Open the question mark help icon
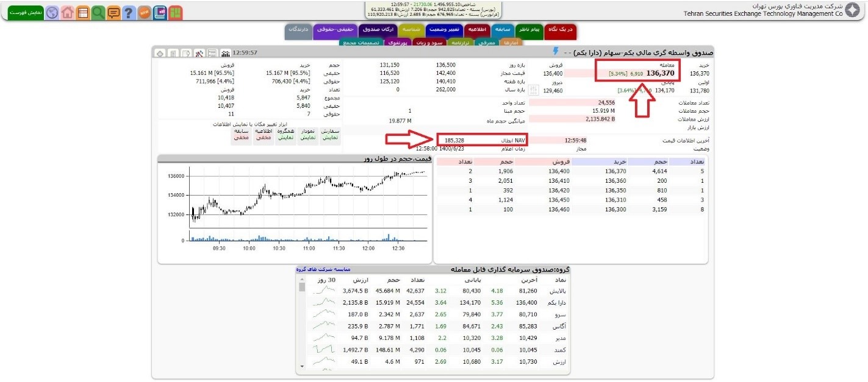Screen dimensions: 868x382 click(x=129, y=12)
